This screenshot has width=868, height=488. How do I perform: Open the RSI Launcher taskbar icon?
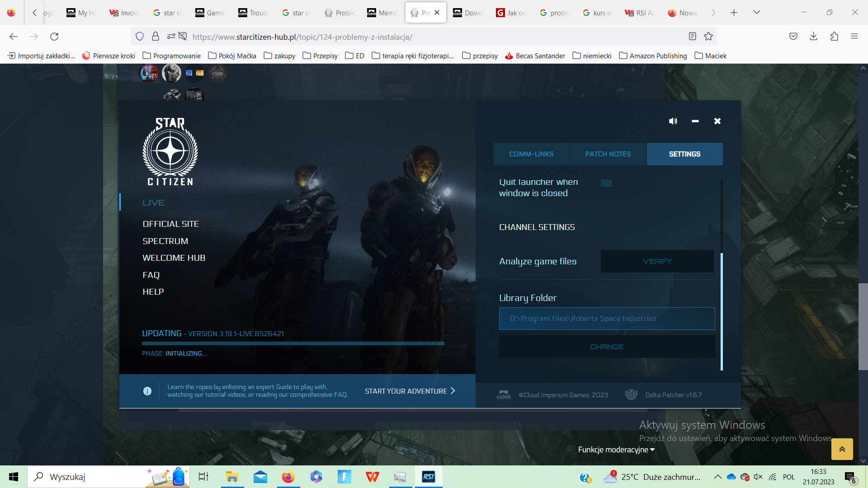coord(428,477)
